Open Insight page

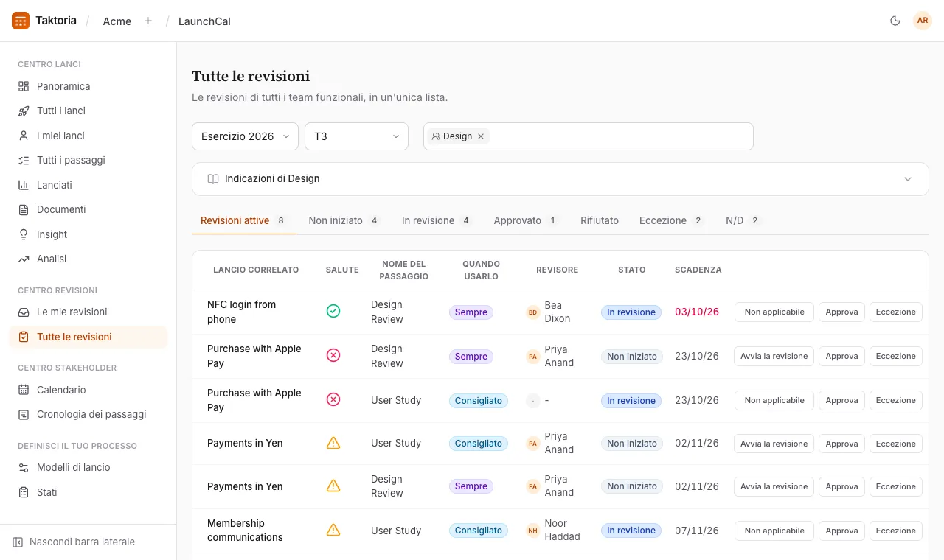(x=88, y=234)
